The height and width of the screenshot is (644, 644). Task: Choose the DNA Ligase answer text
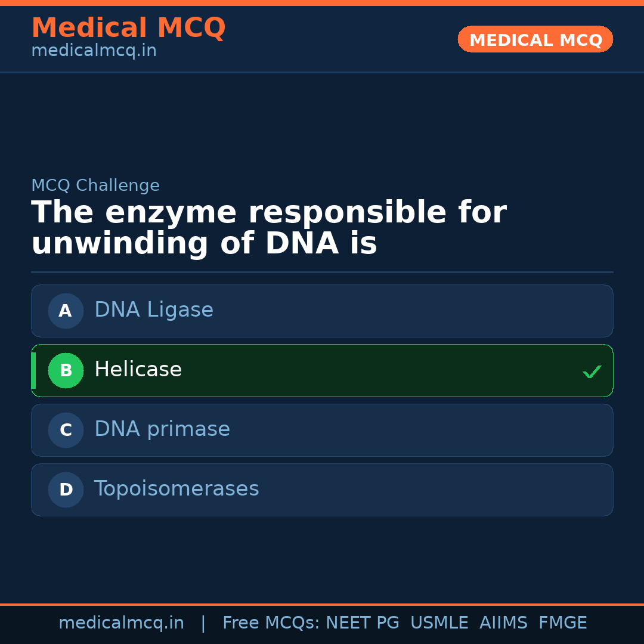(154, 310)
